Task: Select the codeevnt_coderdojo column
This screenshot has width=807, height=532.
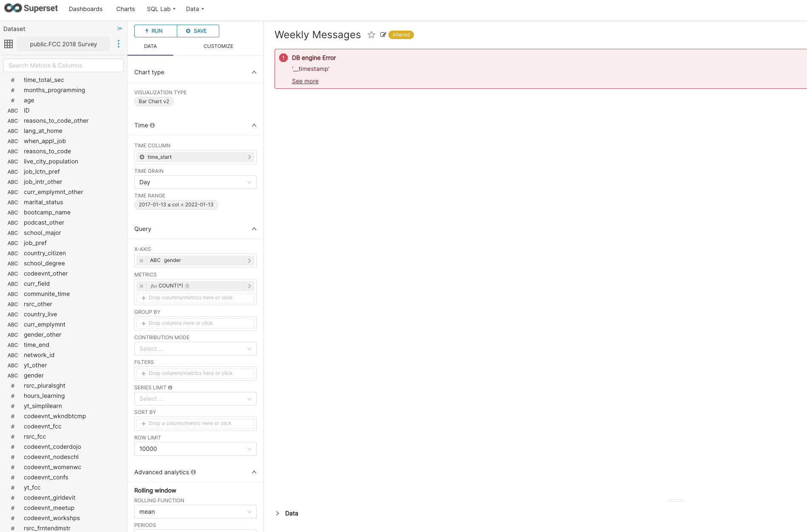Action: pos(52,447)
